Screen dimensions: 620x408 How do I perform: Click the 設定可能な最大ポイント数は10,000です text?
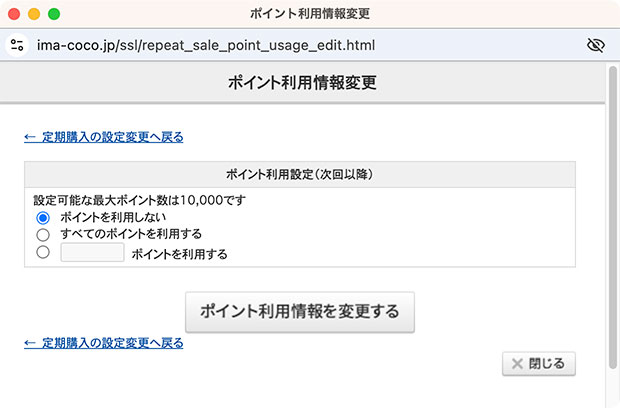139,200
